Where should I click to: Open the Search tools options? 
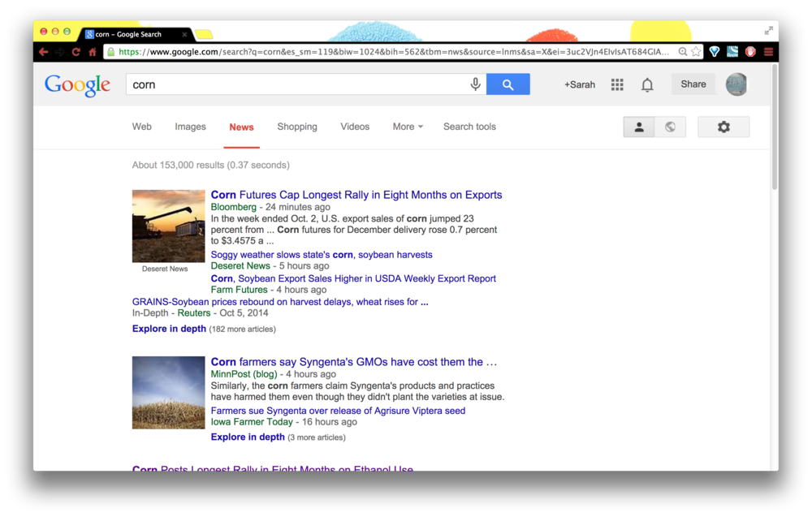pyautogui.click(x=469, y=127)
